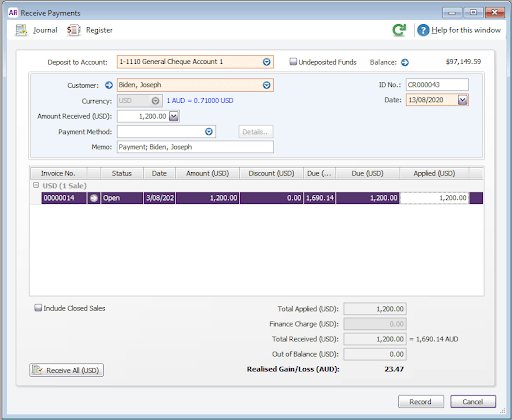Screen dimensions: 512x420
Task: Click the exchange rate 1 AUD = 0.71000 USD link
Action: [x=200, y=101]
